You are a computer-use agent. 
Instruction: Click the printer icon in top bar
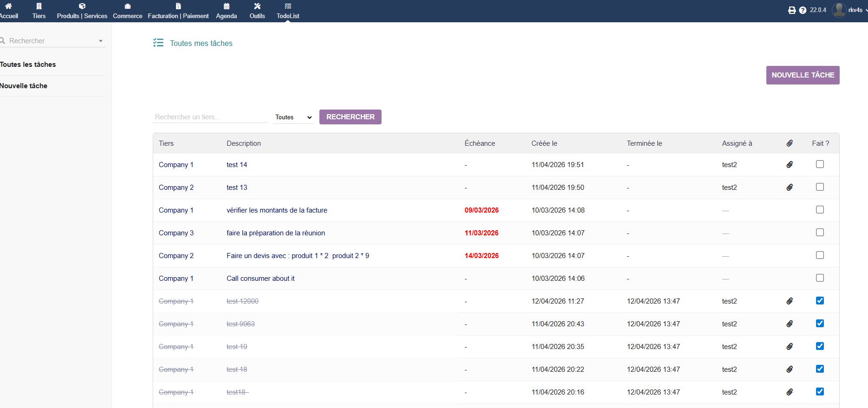(792, 10)
